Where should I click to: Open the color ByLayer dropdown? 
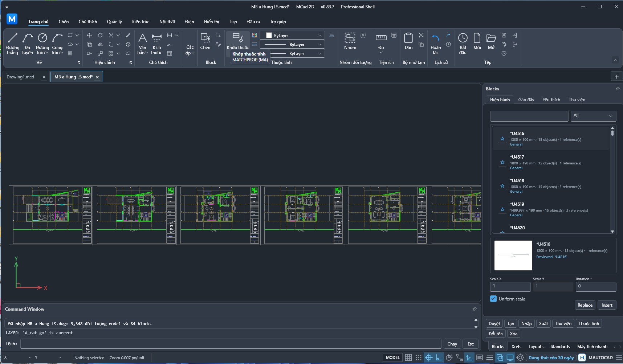click(292, 35)
